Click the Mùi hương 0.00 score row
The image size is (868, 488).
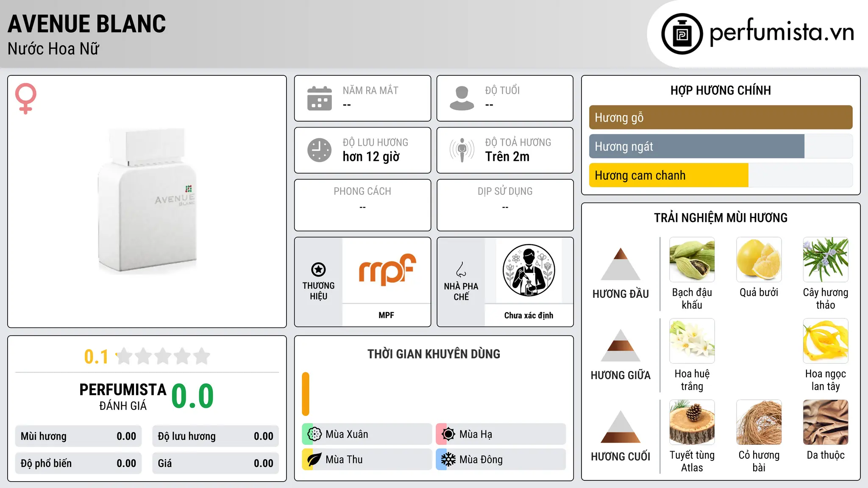78,436
